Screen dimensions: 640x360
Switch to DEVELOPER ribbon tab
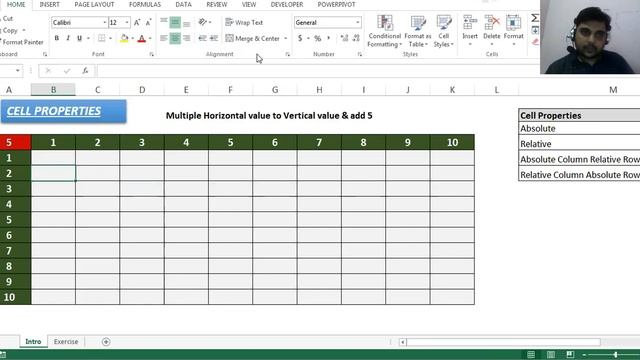[x=287, y=4]
